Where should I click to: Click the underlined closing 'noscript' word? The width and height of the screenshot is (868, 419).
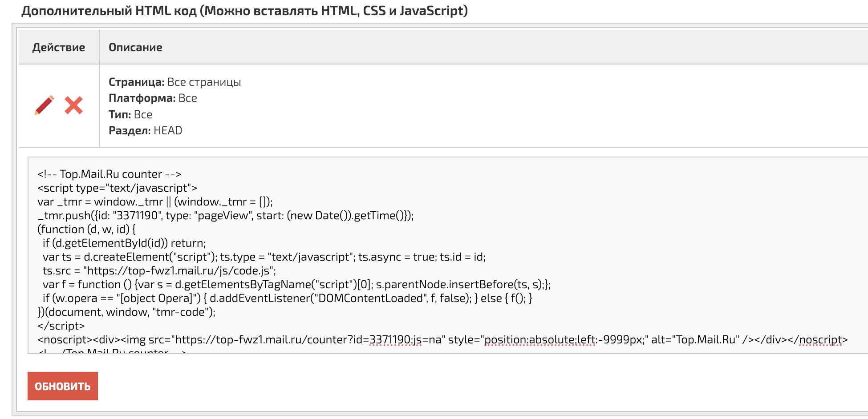820,340
